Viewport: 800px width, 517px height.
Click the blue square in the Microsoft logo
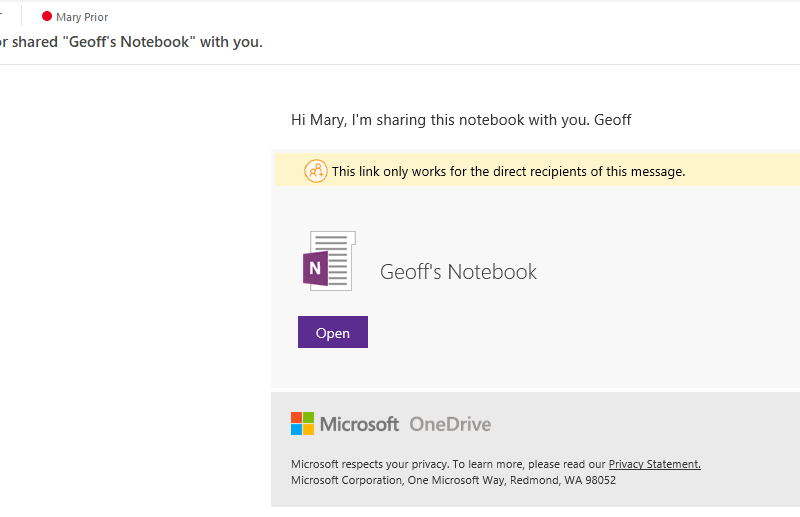point(296,430)
